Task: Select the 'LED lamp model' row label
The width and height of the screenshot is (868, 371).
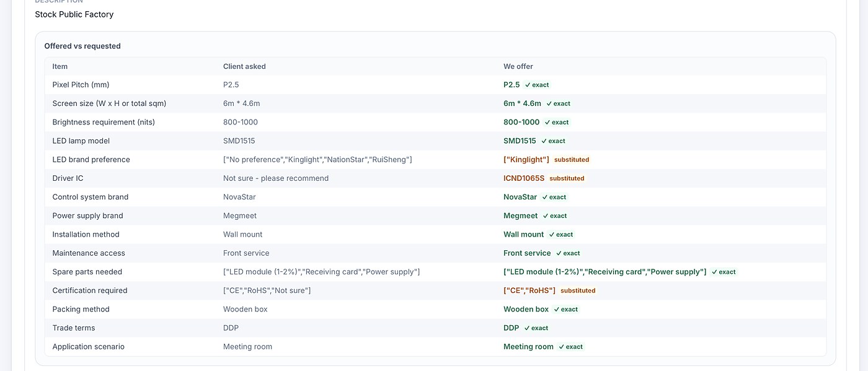Action: pos(81,141)
